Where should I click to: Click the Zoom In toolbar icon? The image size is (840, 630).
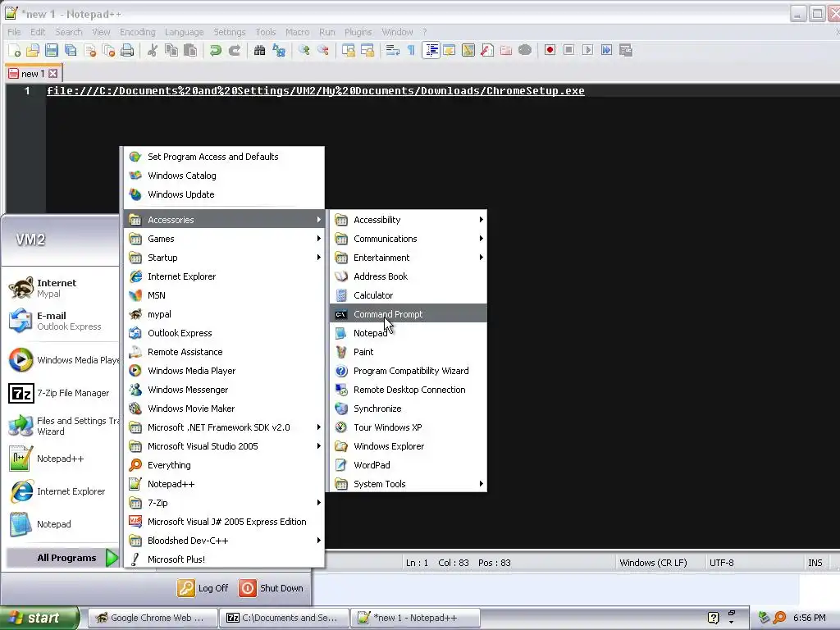[x=304, y=50]
